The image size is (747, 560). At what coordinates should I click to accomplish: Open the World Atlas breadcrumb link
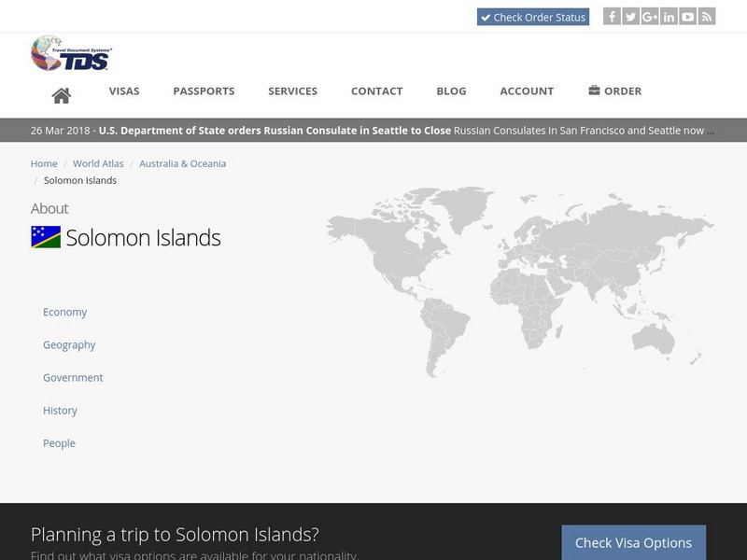point(99,162)
